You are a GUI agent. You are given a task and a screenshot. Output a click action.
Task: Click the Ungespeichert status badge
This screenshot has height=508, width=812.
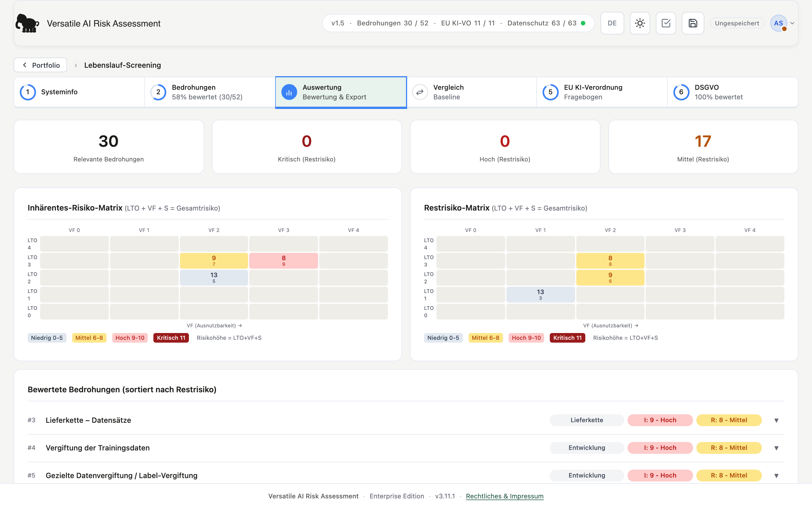point(737,23)
